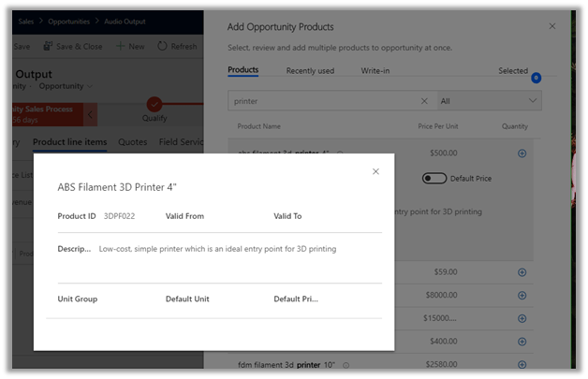588x379 pixels.
Task: Open the All filter dropdown
Action: click(x=489, y=100)
